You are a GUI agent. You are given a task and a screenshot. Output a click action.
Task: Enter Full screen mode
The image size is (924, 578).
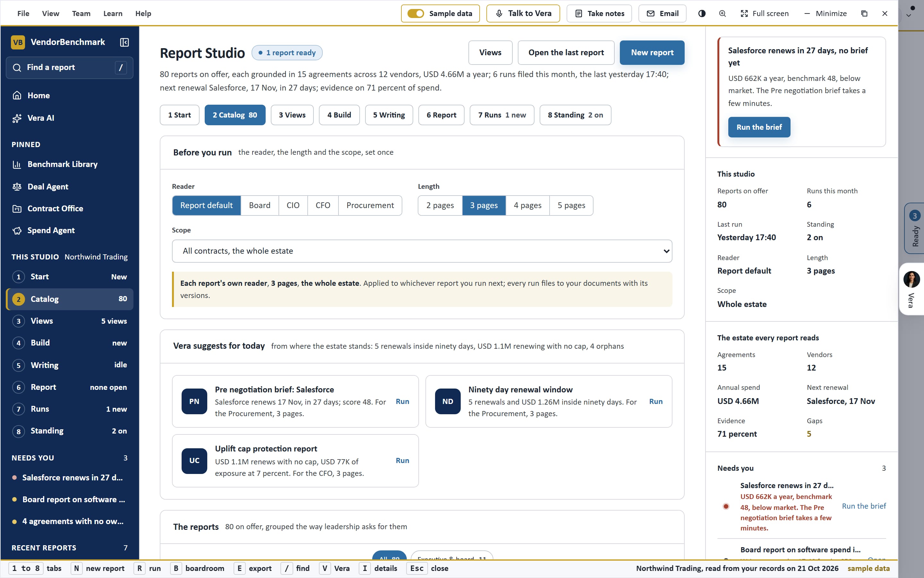(765, 13)
